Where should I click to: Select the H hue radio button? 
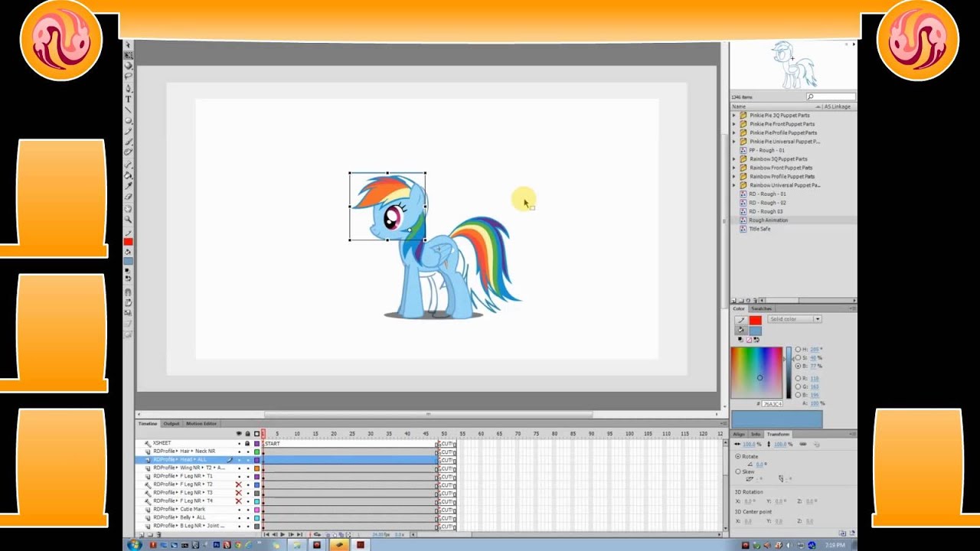pyautogui.click(x=798, y=350)
